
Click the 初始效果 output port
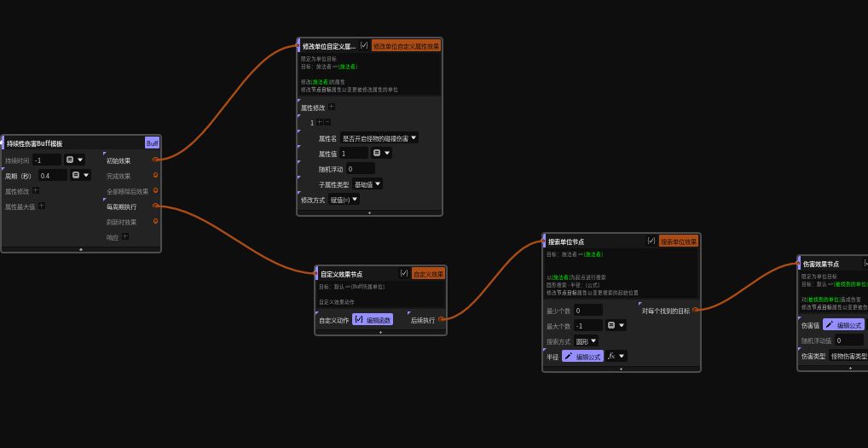click(x=155, y=160)
